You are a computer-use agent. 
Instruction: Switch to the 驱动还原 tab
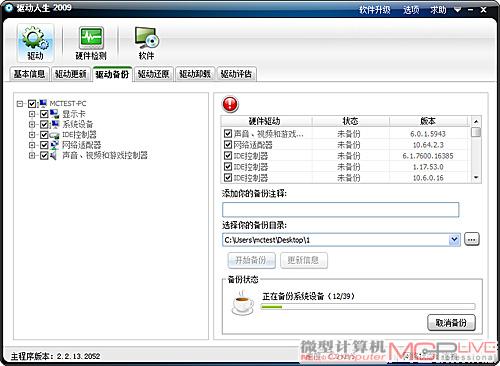click(153, 74)
